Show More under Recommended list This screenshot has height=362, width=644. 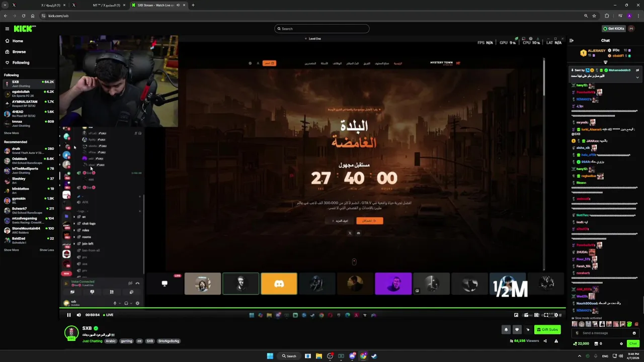click(x=12, y=250)
